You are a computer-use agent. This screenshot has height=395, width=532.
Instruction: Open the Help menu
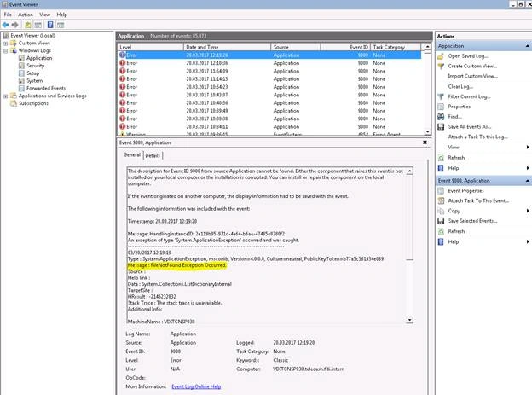pyautogui.click(x=61, y=15)
